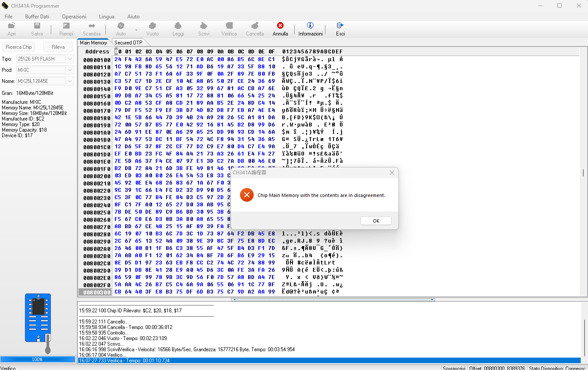The width and height of the screenshot is (588, 370).
Task: Open the arrow next to Auto
Action: point(136,30)
